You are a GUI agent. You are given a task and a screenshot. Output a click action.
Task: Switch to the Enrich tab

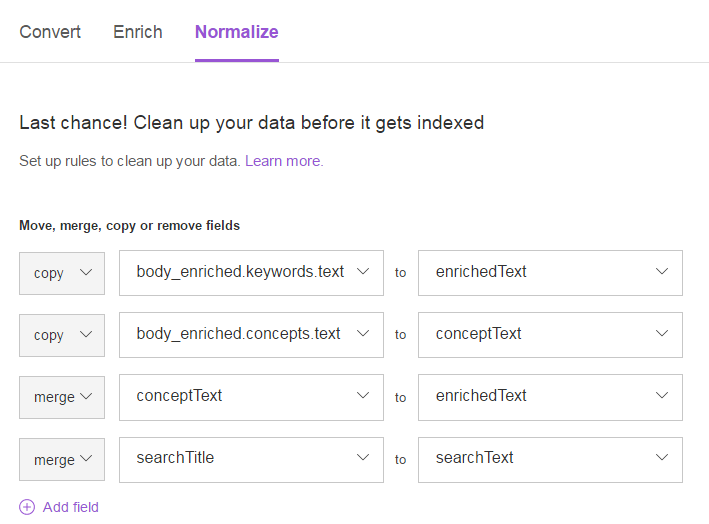pos(138,32)
